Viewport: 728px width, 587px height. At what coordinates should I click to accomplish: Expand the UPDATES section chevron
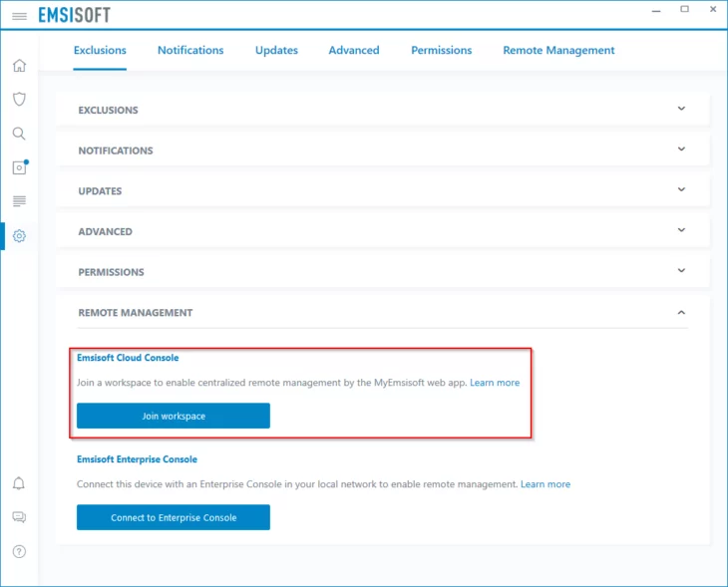(x=681, y=189)
